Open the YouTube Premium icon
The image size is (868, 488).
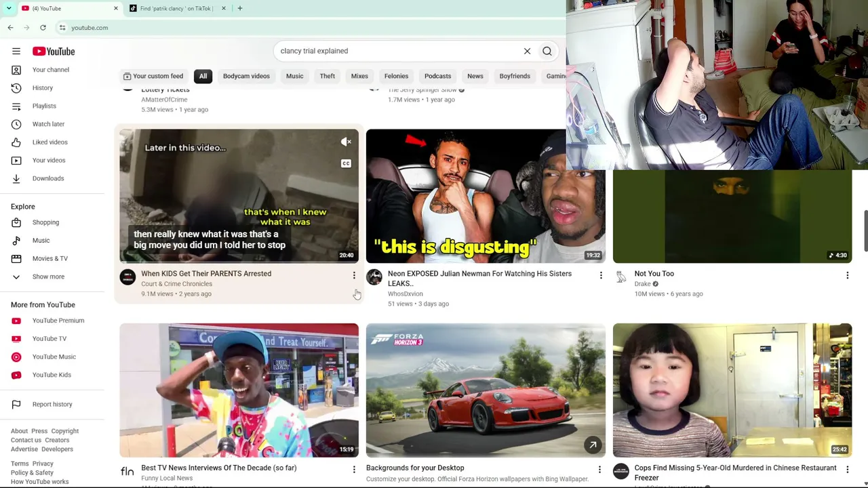click(16, 321)
